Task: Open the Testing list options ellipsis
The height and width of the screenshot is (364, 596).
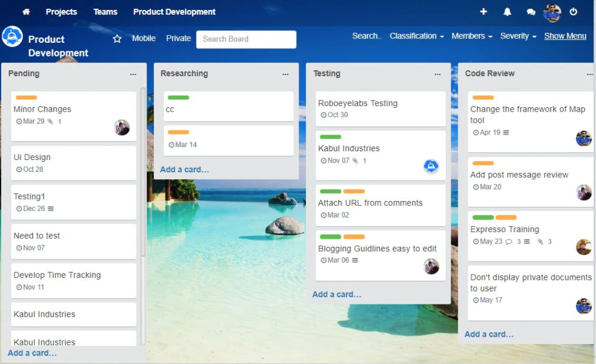Action: (x=438, y=74)
